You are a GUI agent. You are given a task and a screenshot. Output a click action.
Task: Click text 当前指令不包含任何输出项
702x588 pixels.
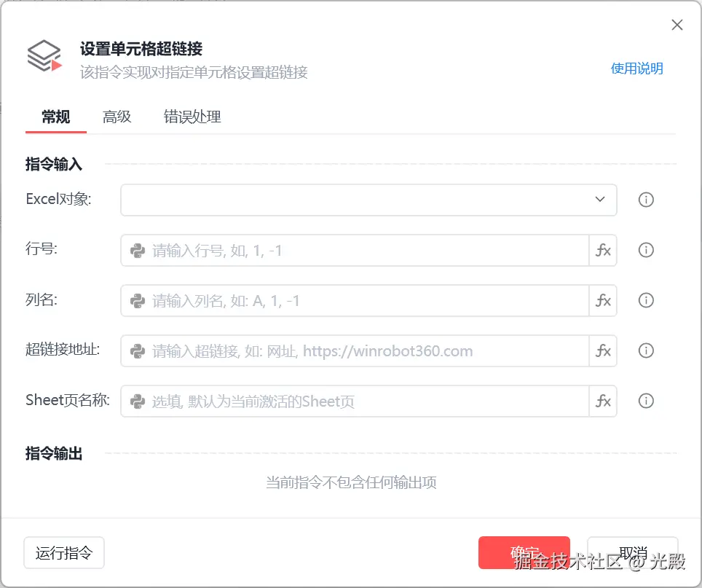click(x=351, y=482)
